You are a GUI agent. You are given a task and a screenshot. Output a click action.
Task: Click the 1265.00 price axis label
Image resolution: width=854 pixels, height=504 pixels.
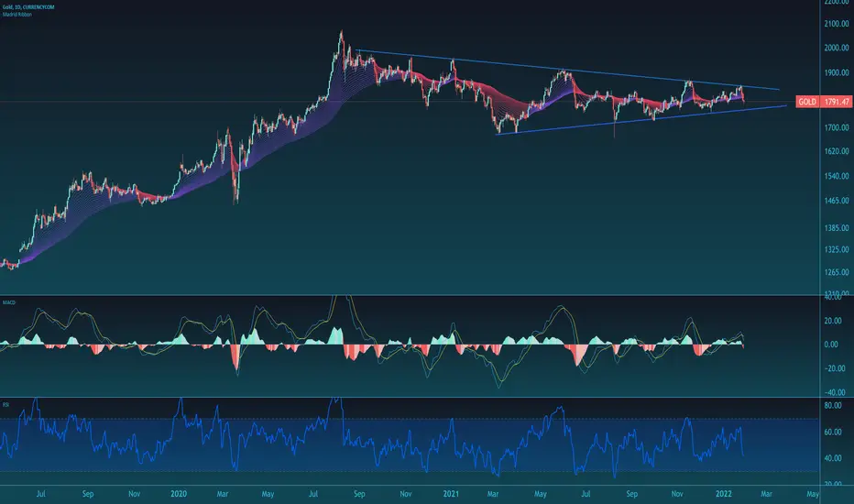point(837,272)
